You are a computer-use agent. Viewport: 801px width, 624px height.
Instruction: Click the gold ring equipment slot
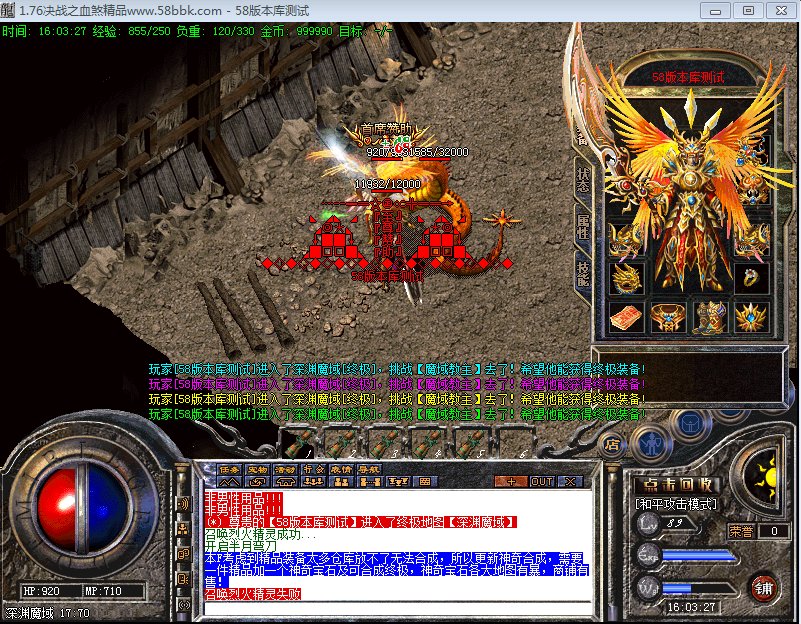[752, 278]
